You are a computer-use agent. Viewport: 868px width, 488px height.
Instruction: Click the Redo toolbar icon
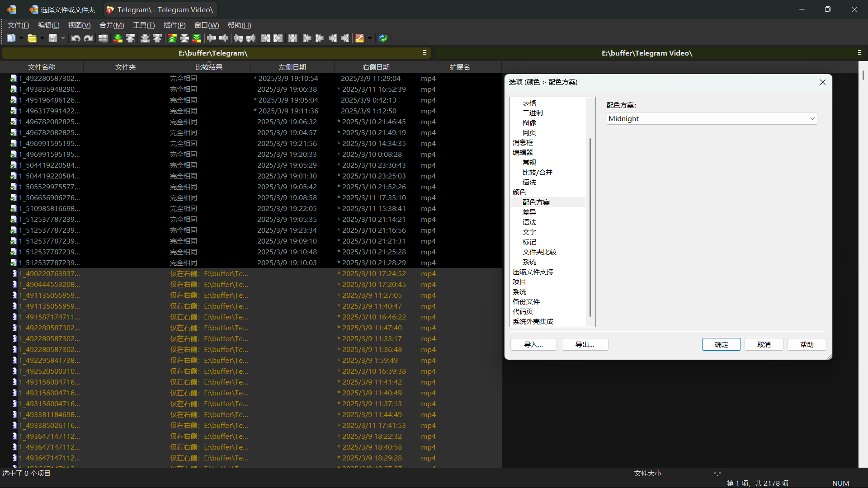tap(88, 38)
